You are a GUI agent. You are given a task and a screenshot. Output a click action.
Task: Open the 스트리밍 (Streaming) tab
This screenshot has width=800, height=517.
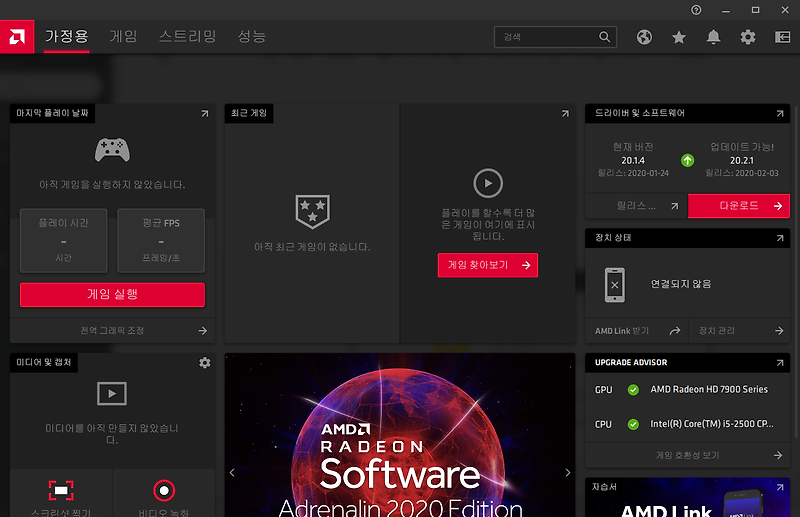coord(188,36)
